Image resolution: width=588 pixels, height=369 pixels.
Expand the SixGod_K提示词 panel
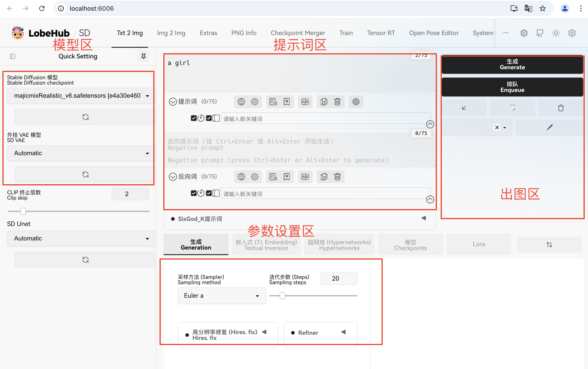[300, 219]
